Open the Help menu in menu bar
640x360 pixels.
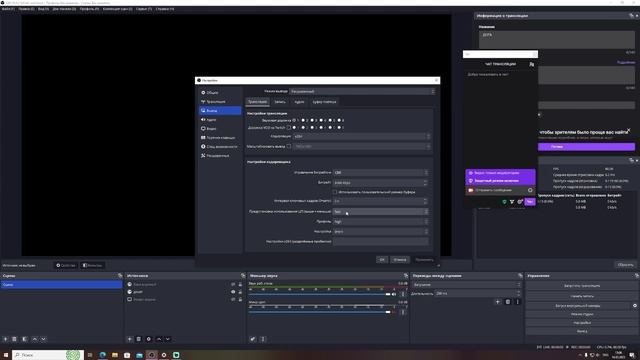164,9
